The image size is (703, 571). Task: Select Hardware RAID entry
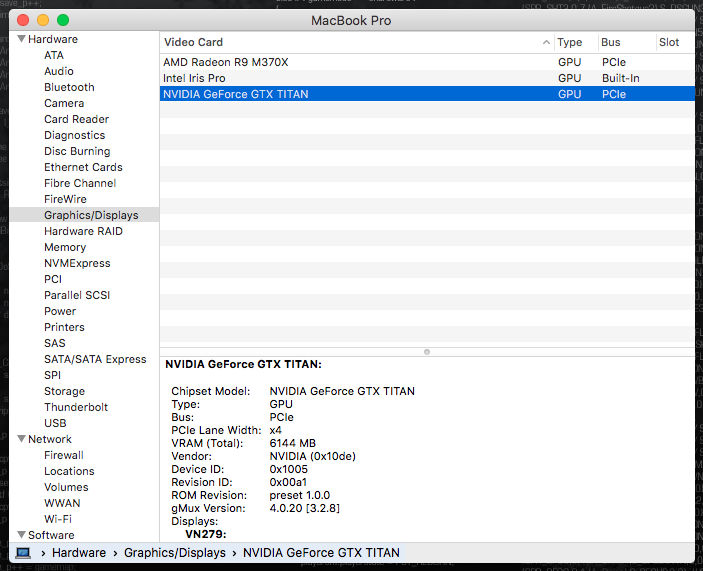[83, 231]
